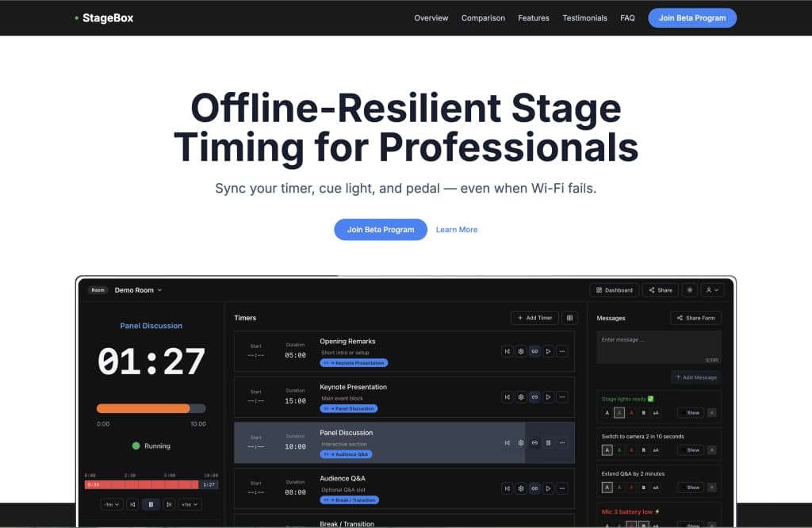Open more options (...) for Panel Discussion timer
The width and height of the screenshot is (812, 528).
(561, 442)
